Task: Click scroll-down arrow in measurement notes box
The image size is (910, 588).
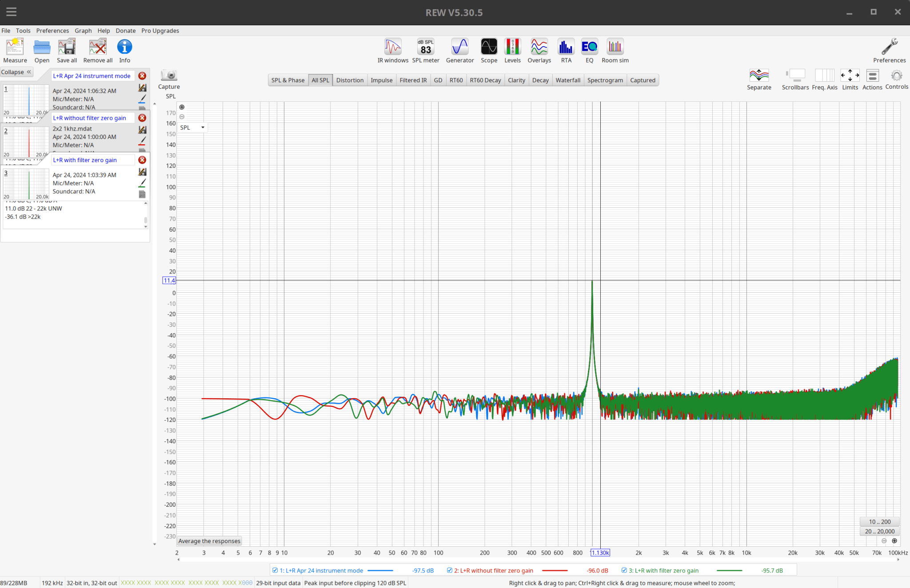Action: pos(146,226)
